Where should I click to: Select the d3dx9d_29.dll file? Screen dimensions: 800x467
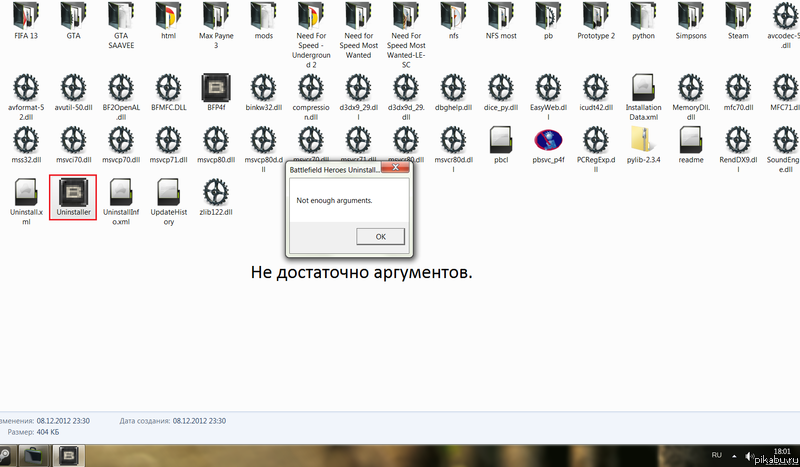click(406, 97)
